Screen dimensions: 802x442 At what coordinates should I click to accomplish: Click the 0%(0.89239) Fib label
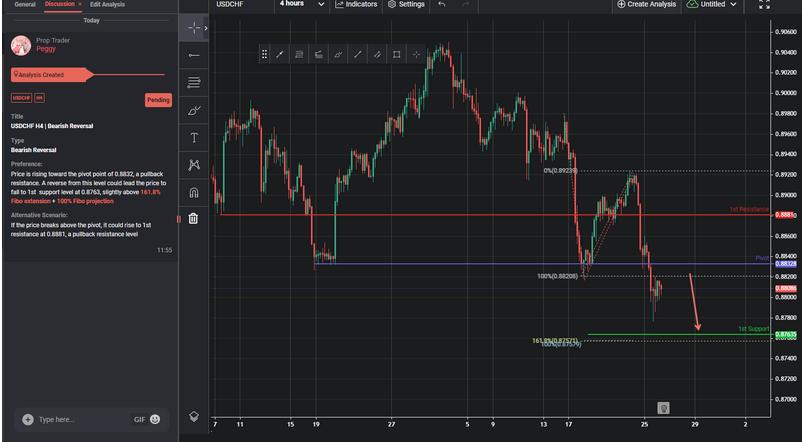[561, 171]
